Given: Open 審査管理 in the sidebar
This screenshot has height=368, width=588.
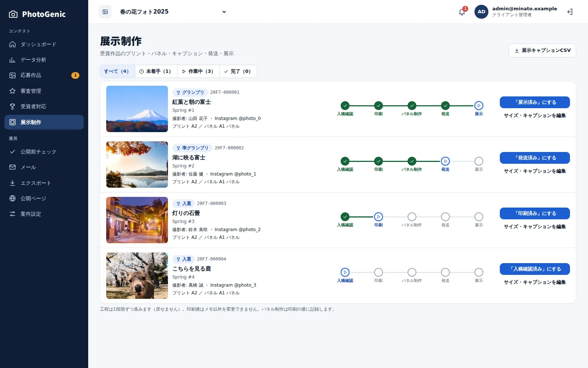Looking at the screenshot, I should tap(44, 91).
